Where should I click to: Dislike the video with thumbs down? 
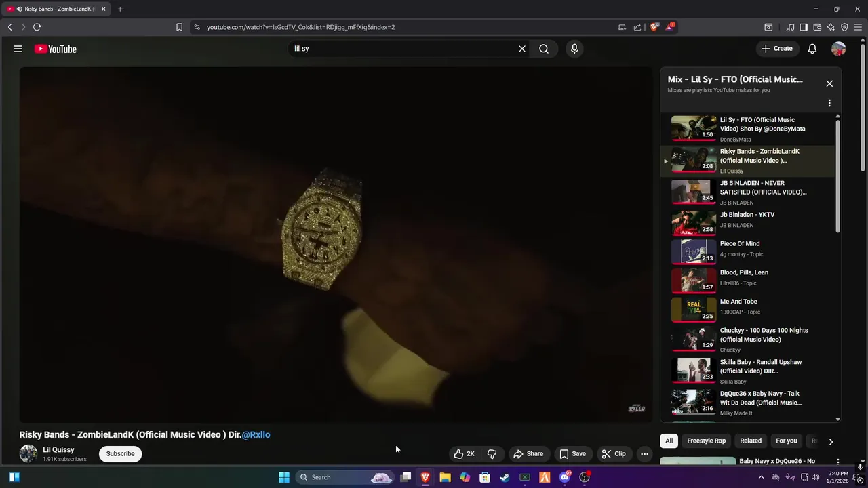(x=492, y=454)
